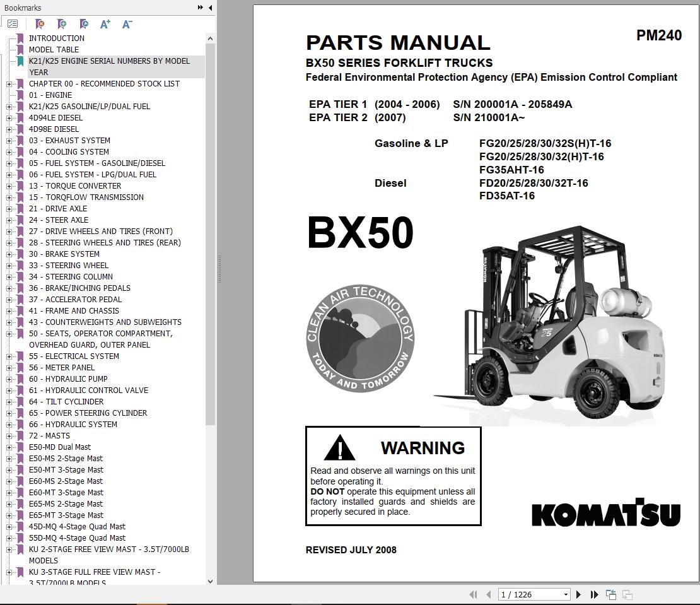Click the double-arrow expand panels icon
Image resolution: width=700 pixels, height=605 pixels.
(201, 8)
